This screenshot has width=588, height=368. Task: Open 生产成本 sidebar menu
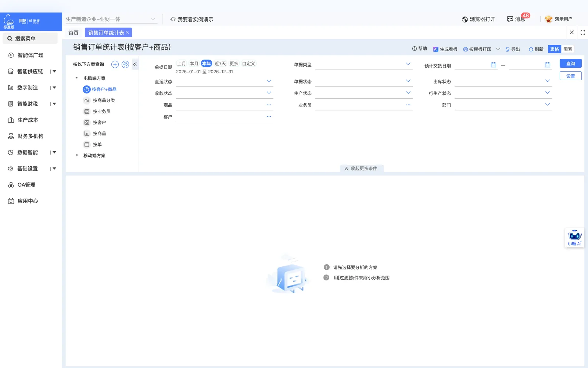28,120
